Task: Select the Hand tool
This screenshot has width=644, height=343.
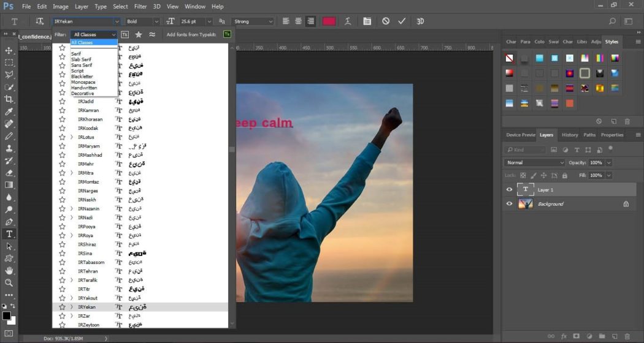Action: 9,271
